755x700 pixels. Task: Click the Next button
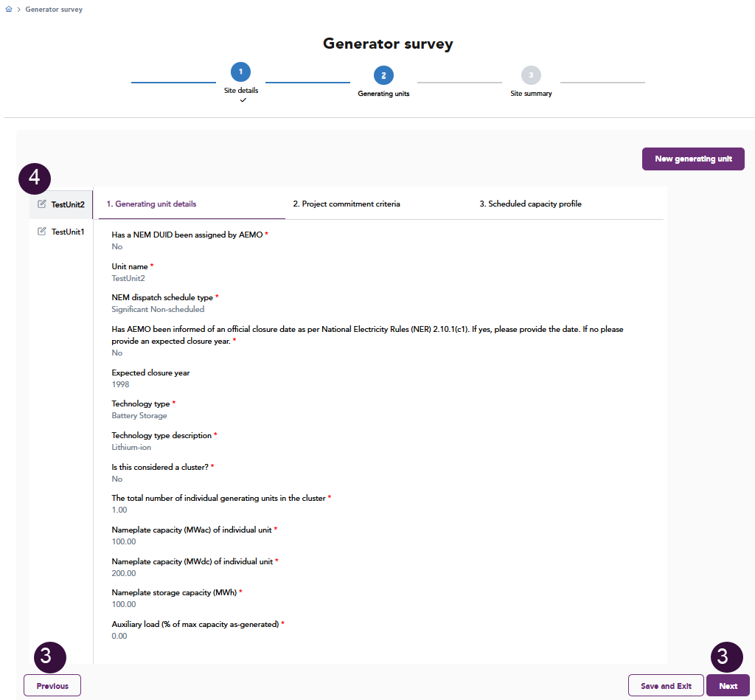728,685
